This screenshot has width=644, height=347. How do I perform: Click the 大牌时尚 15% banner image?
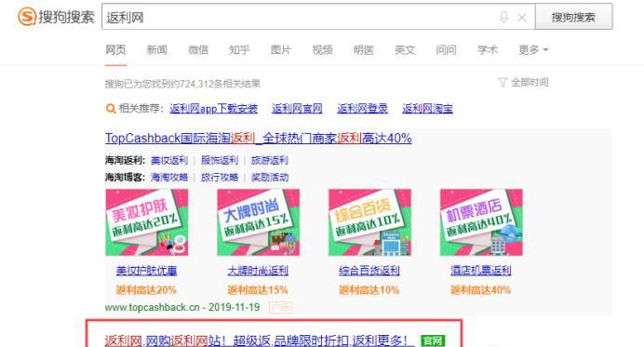259,222
